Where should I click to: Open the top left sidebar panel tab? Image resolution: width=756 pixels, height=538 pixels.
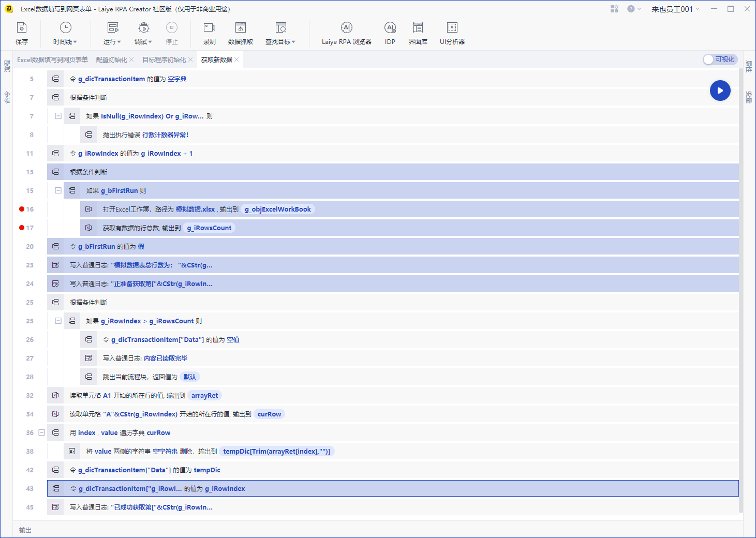point(7,66)
